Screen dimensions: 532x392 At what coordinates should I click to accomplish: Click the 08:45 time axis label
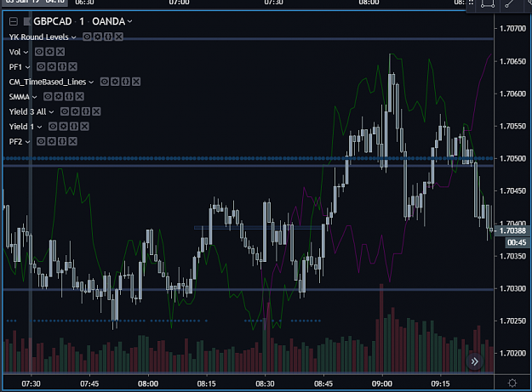pyautogui.click(x=323, y=383)
